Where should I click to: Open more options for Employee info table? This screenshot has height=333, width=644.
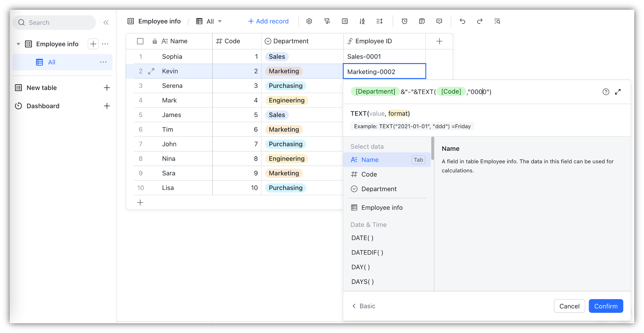point(105,44)
